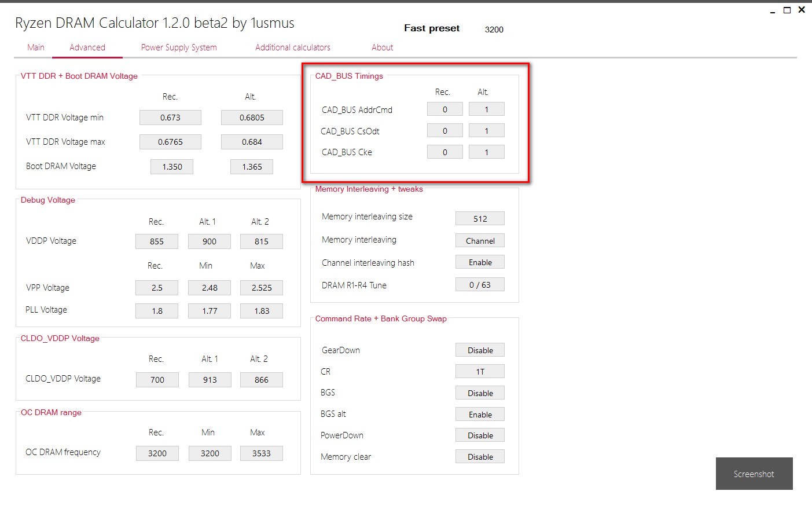Image resolution: width=812 pixels, height=513 pixels.
Task: Click Boot DRAM Voltage Alt. field 1.365
Action: (252, 167)
